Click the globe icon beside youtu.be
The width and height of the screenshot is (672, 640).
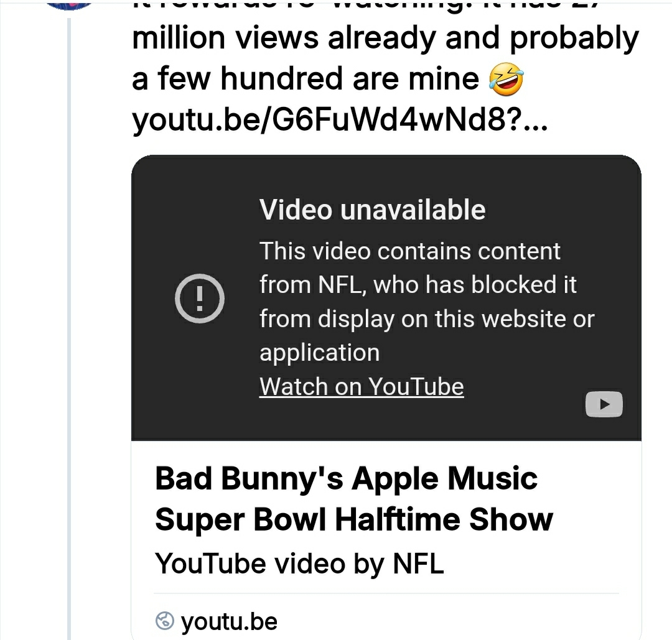click(x=164, y=621)
